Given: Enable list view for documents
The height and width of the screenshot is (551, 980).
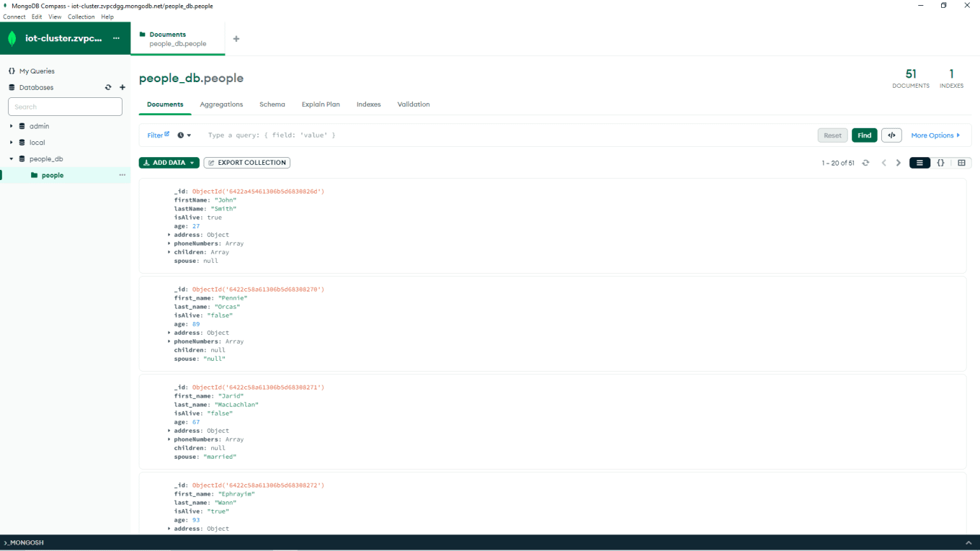Looking at the screenshot, I should click(x=919, y=163).
